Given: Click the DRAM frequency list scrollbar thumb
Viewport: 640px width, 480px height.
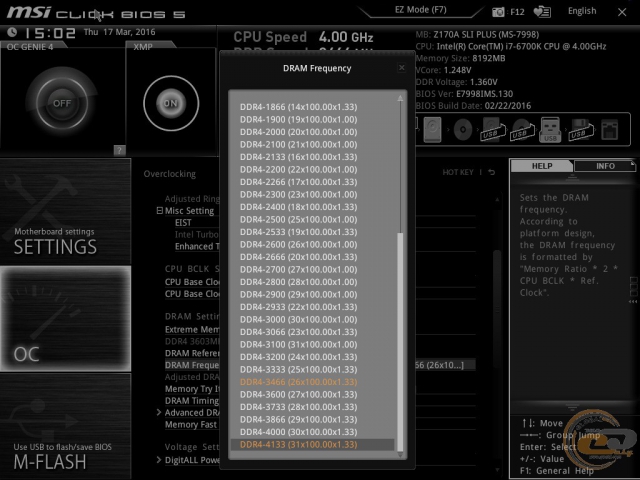Looking at the screenshot, I should [x=400, y=341].
